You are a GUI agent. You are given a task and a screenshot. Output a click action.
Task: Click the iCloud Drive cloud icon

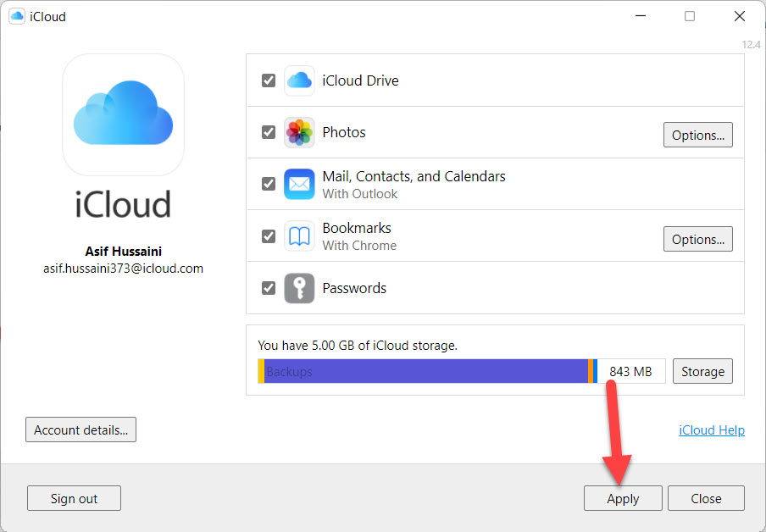(299, 80)
